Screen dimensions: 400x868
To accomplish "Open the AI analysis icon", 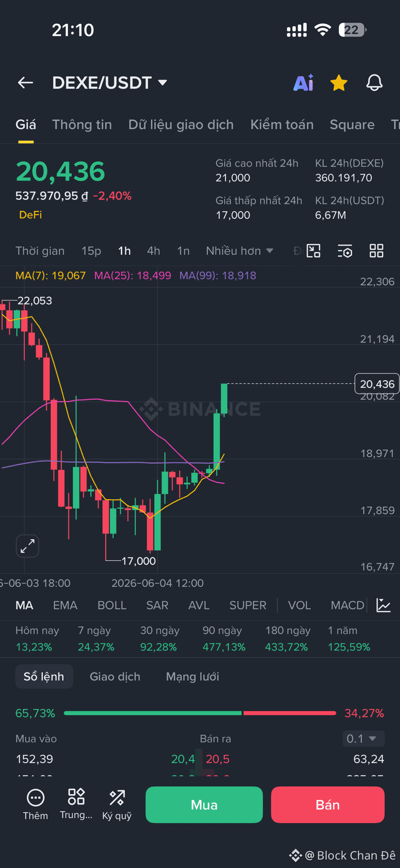I will (303, 83).
